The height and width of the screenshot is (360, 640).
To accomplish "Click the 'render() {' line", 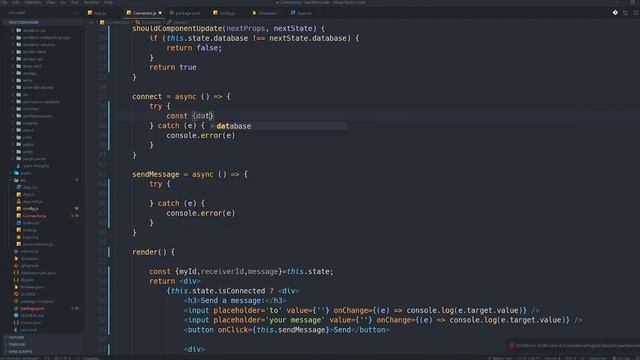I will coord(153,252).
